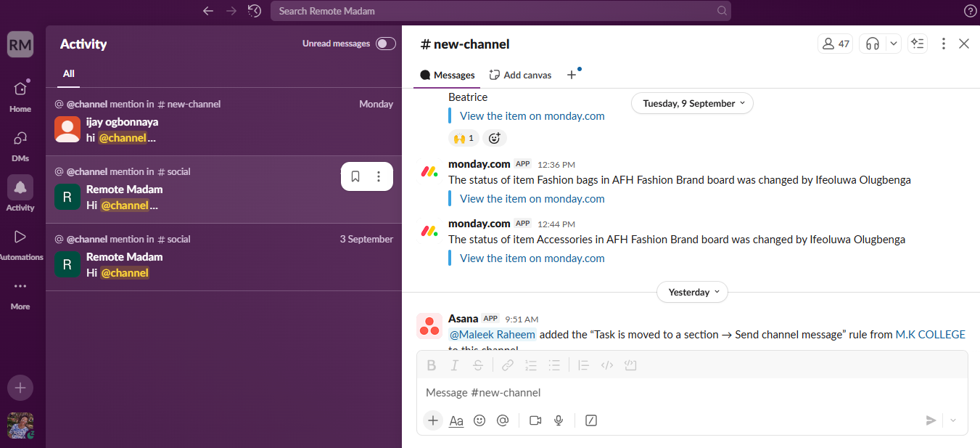Open the Add canvas tab
This screenshot has height=448, width=980.
520,75
